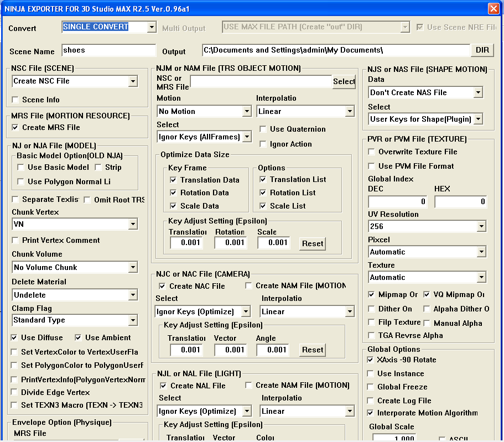Screen dimensions: 504x442
Task: Enable the Ignor Action checkbox
Action: 263,144
